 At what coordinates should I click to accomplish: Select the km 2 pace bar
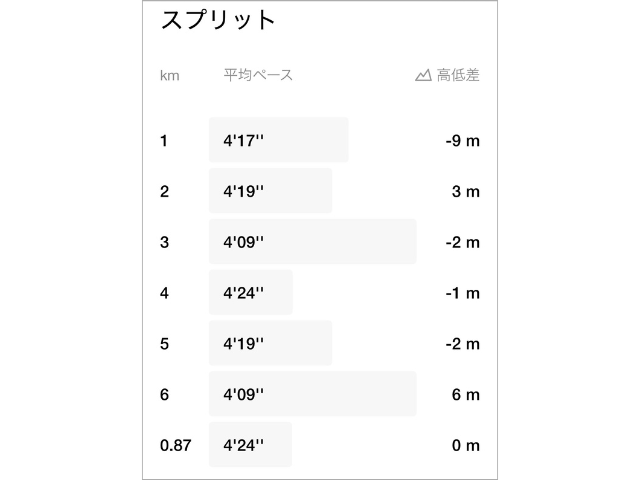pos(270,191)
